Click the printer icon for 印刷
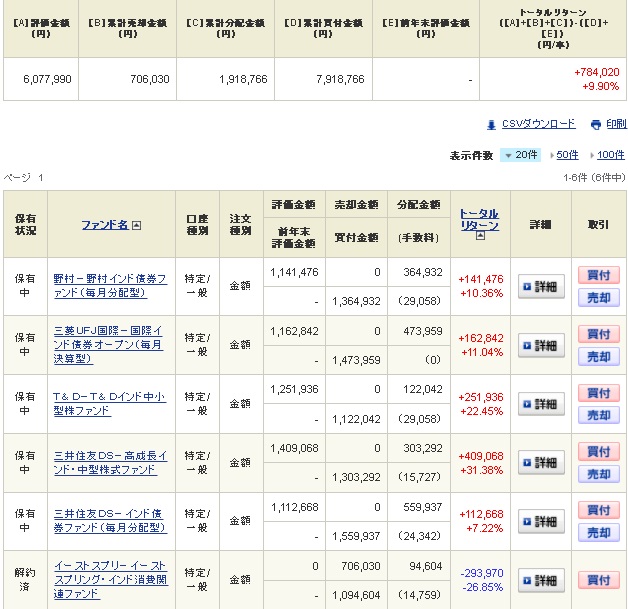628x609 pixels. click(x=595, y=125)
